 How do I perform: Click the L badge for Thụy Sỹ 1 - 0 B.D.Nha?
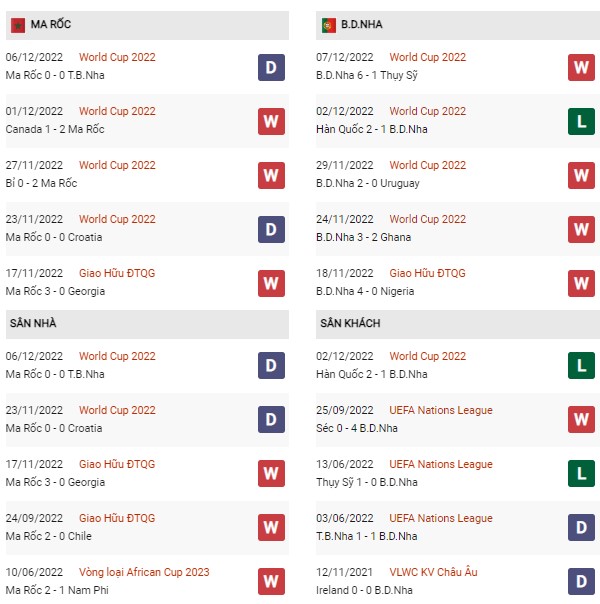tap(581, 473)
